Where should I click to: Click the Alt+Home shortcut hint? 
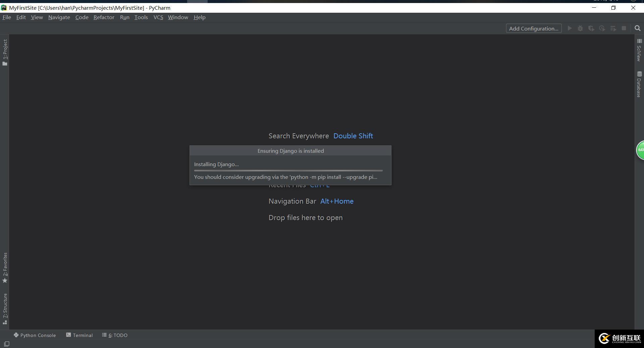point(337,201)
